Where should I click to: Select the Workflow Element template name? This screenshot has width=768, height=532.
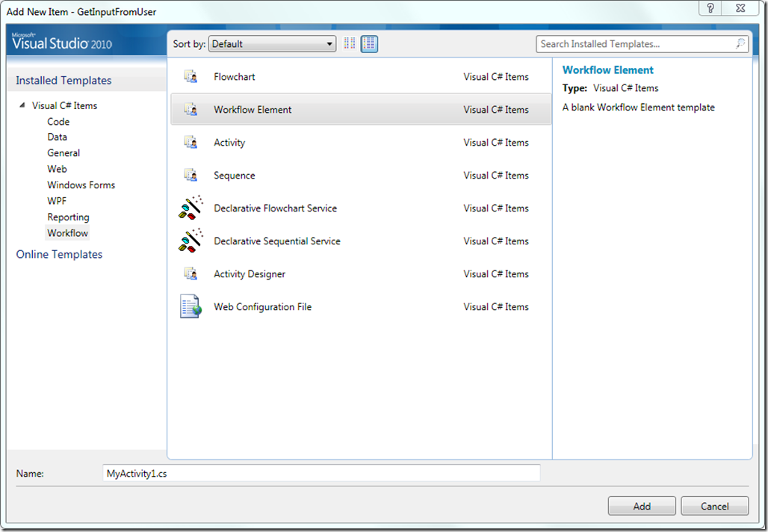click(253, 109)
